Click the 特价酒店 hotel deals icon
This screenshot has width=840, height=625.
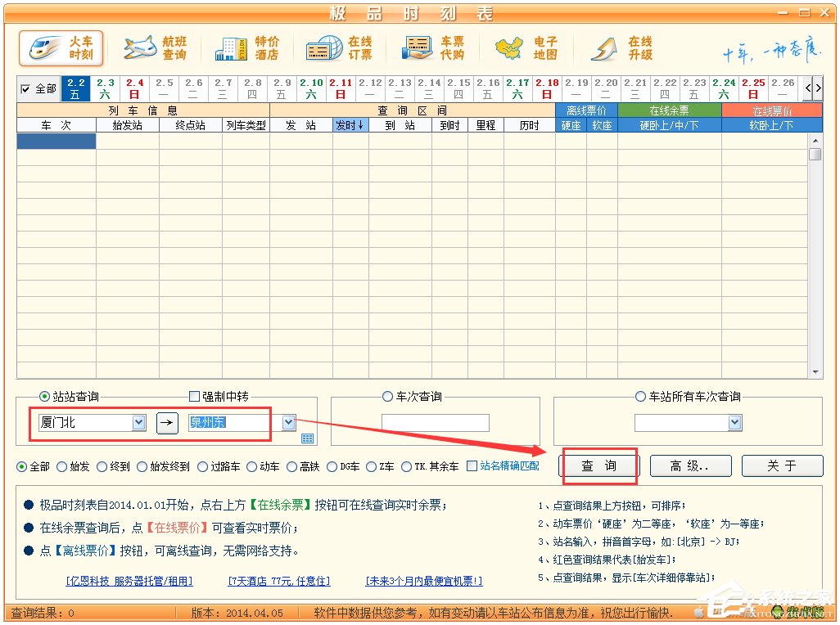tap(247, 48)
